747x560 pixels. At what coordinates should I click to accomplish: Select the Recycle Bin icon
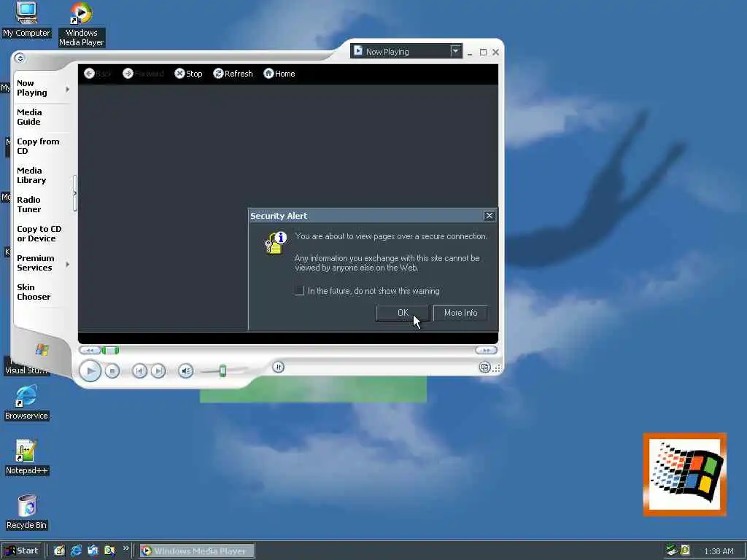(27, 512)
